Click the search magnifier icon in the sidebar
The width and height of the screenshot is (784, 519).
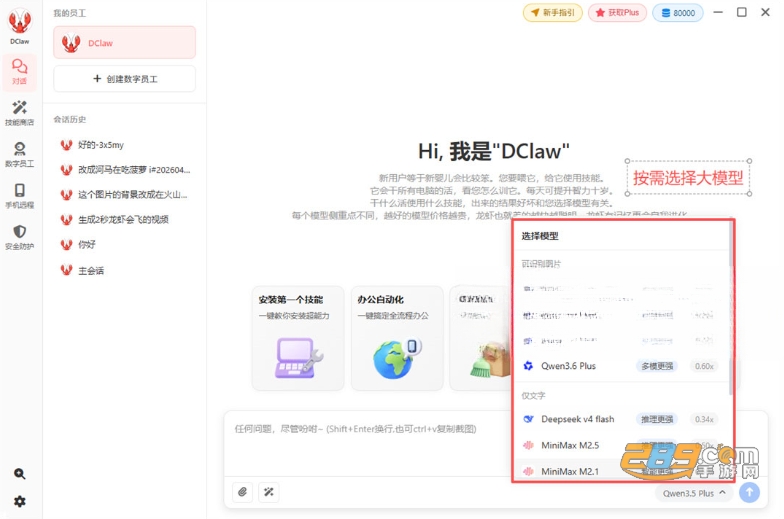[20, 474]
